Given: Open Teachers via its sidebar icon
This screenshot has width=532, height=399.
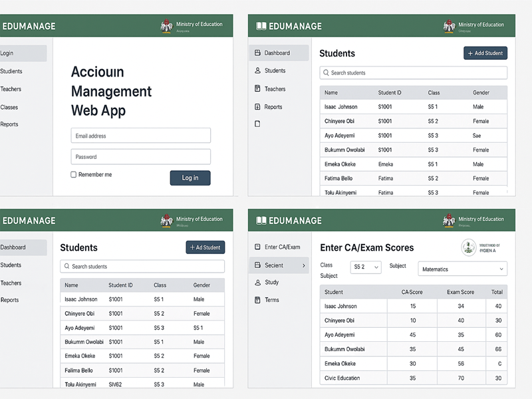Looking at the screenshot, I should 257,88.
